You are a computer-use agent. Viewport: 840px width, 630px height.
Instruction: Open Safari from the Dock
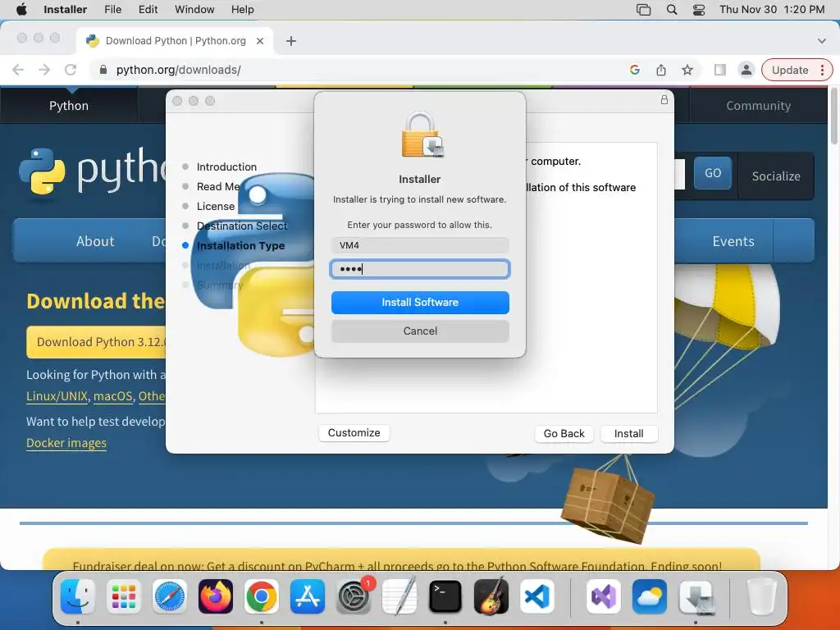(x=170, y=596)
